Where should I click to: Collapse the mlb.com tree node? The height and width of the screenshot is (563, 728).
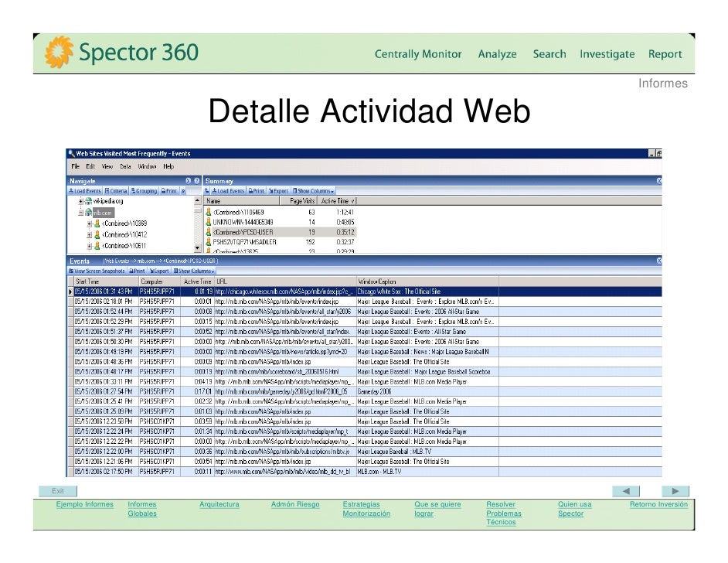[x=81, y=213]
